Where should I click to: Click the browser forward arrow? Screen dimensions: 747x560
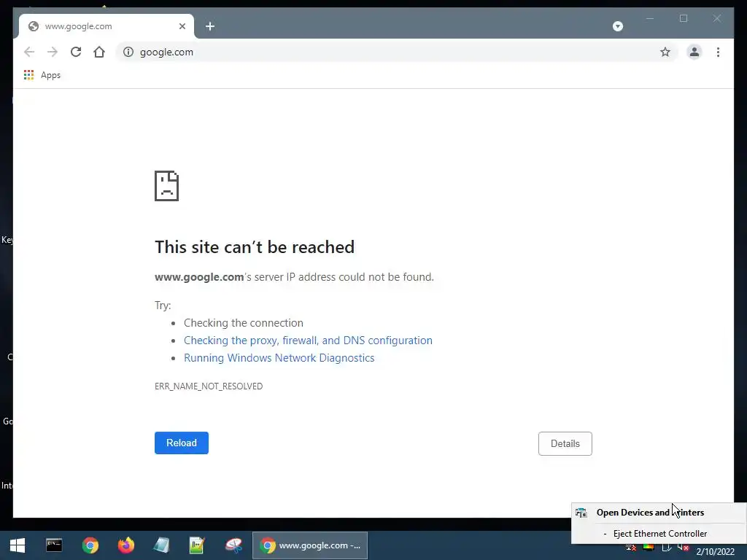[53, 52]
